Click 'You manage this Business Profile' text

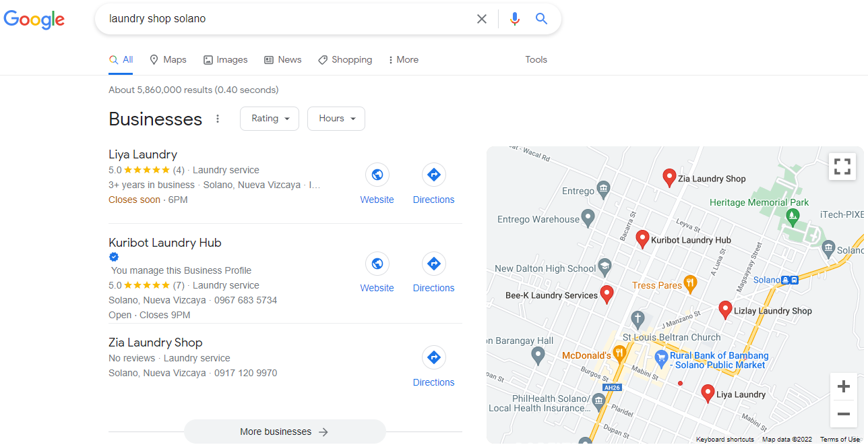pos(181,270)
